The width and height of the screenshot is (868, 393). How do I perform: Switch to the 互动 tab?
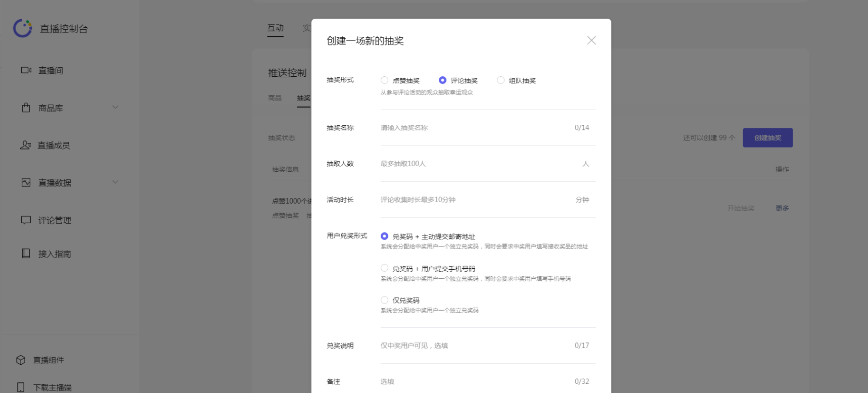276,28
